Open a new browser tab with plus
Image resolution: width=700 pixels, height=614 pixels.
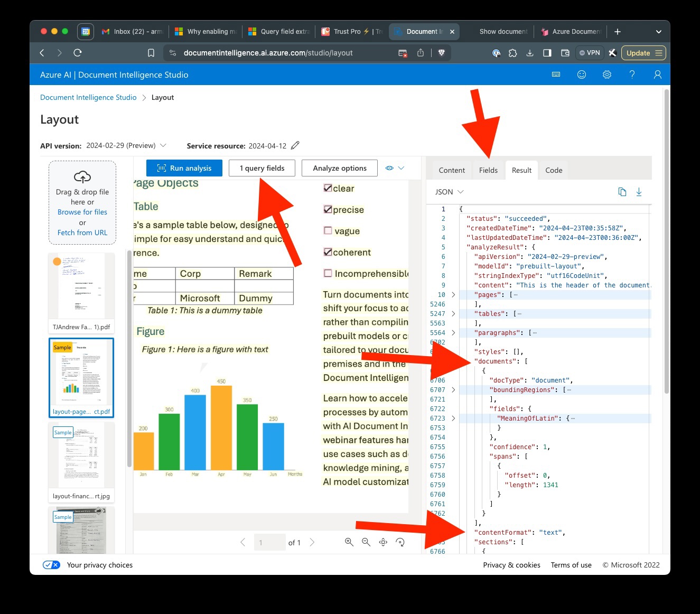click(618, 32)
